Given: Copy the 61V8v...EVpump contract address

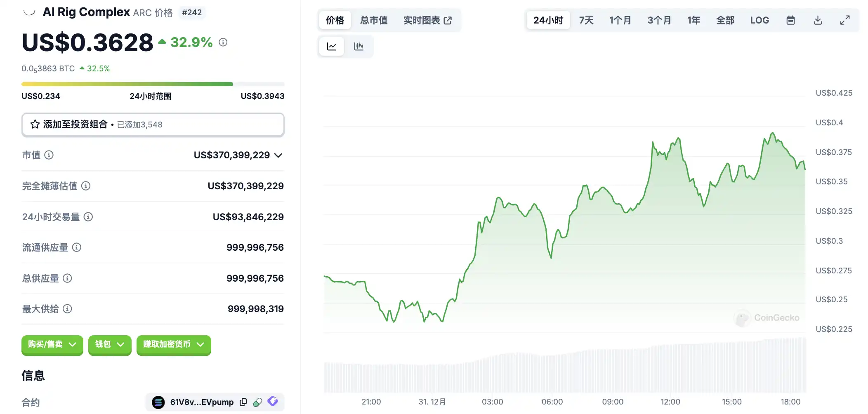Looking at the screenshot, I should point(243,402).
